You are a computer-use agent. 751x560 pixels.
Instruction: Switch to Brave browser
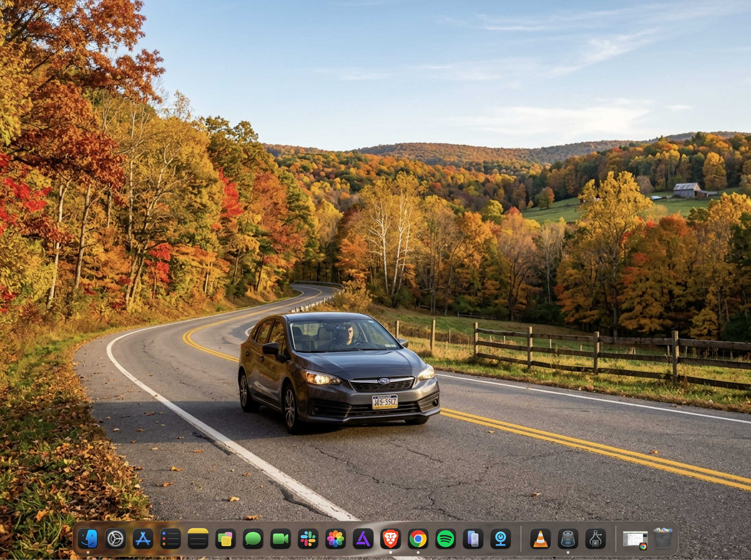(391, 538)
